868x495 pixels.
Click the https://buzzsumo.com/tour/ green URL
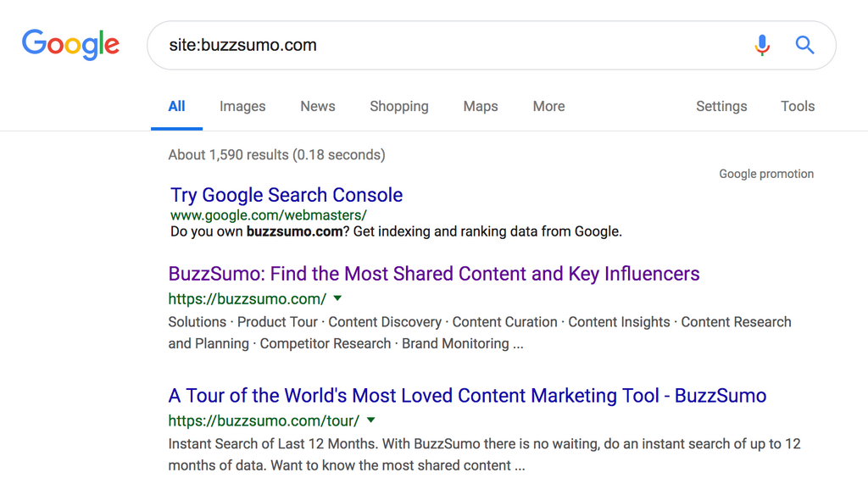[x=264, y=420]
